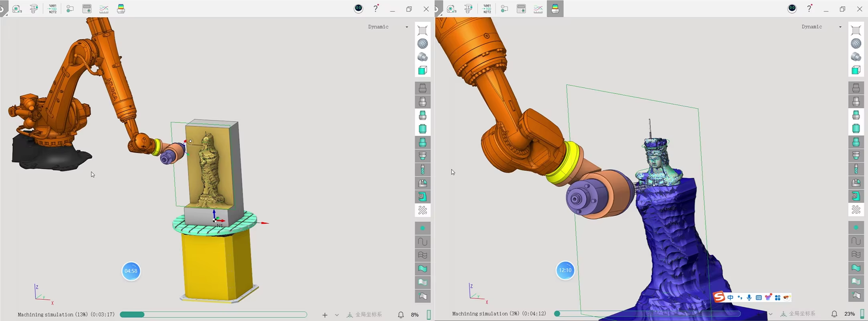Expand the chevron beside the plus button

click(x=337, y=315)
